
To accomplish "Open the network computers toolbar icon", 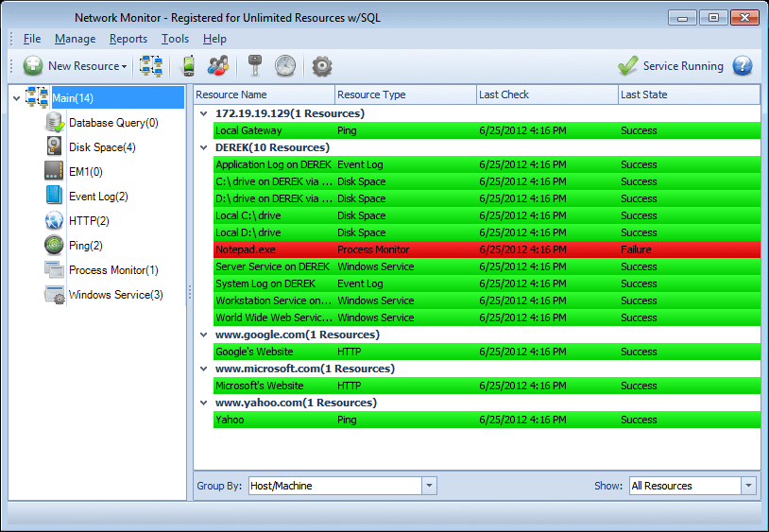I will click(150, 66).
